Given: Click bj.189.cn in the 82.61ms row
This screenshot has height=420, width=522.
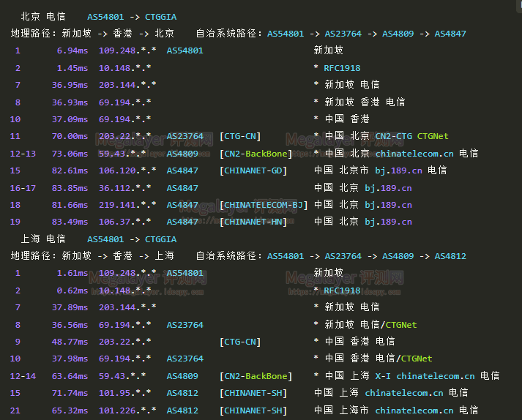Looking at the screenshot, I should pyautogui.click(x=399, y=170).
